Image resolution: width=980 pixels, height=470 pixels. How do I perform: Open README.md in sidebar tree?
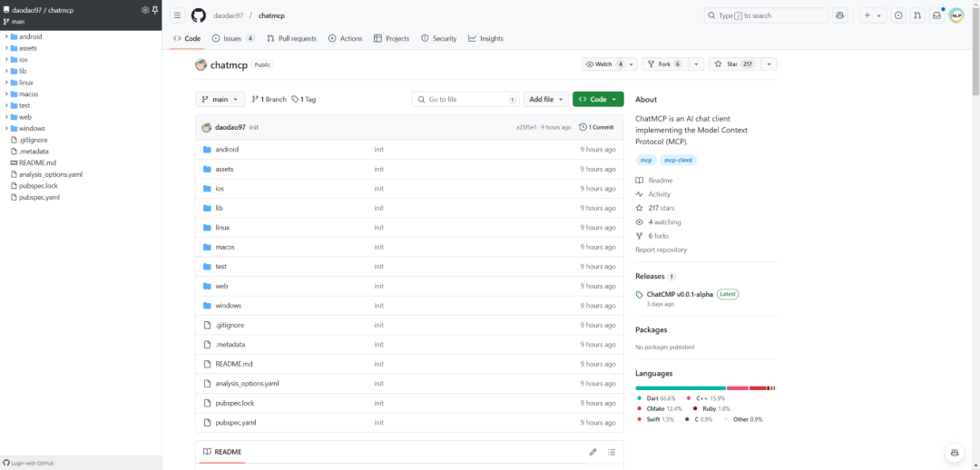[x=37, y=162]
